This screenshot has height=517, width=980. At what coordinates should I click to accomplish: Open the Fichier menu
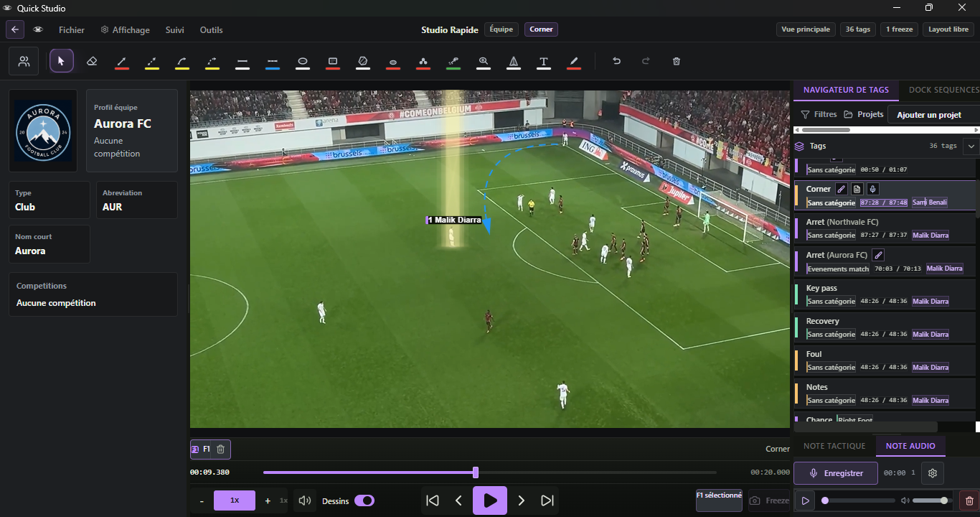[72, 30]
